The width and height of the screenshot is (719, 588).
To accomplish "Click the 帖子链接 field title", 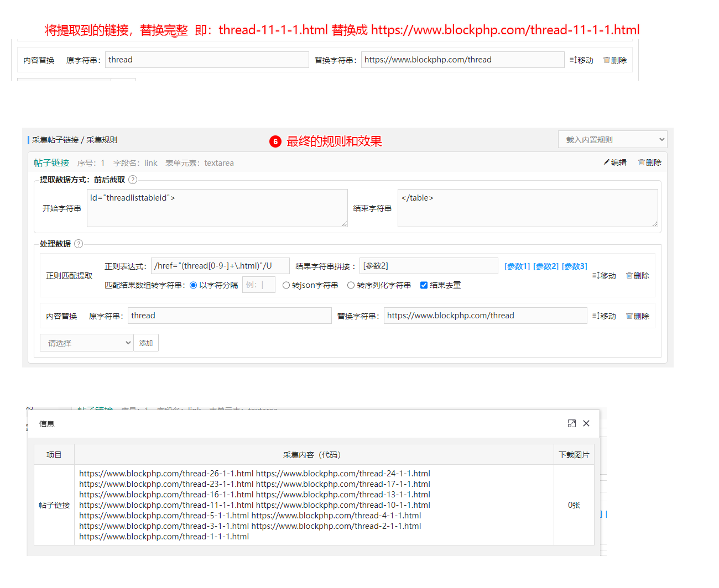I will pos(51,162).
